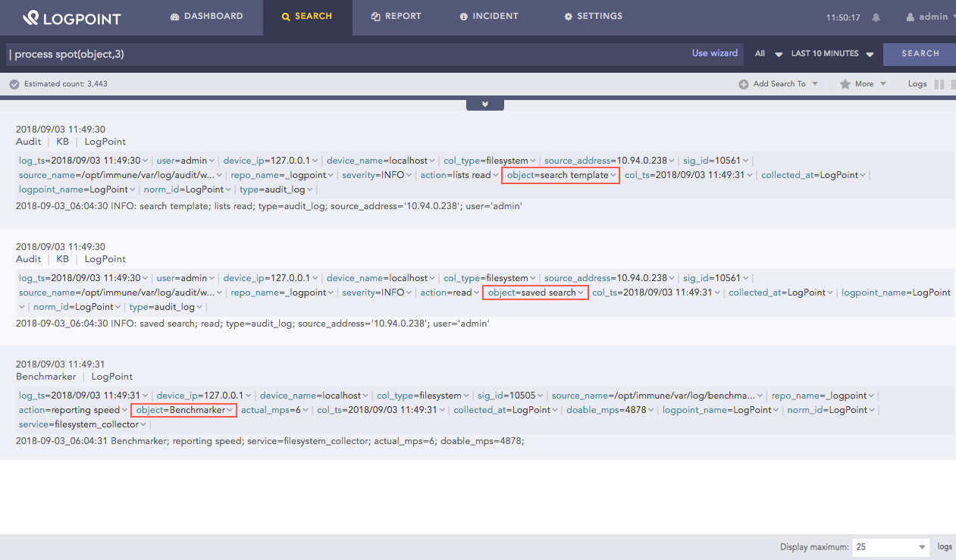This screenshot has height=560, width=956.
Task: Click the admin user profile icon
Action: coord(910,17)
